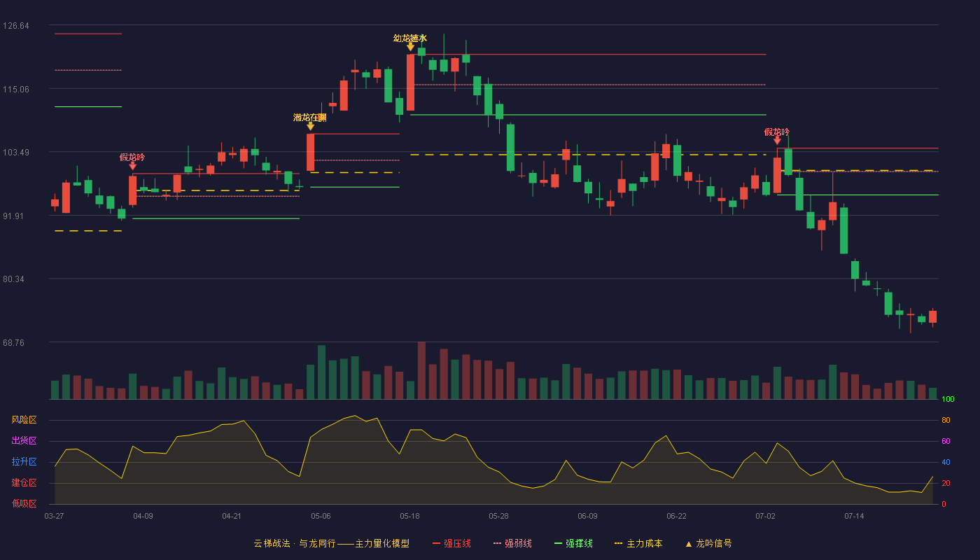Click the 主力成本 dashed yellow legend icon
980x560 pixels.
[618, 544]
